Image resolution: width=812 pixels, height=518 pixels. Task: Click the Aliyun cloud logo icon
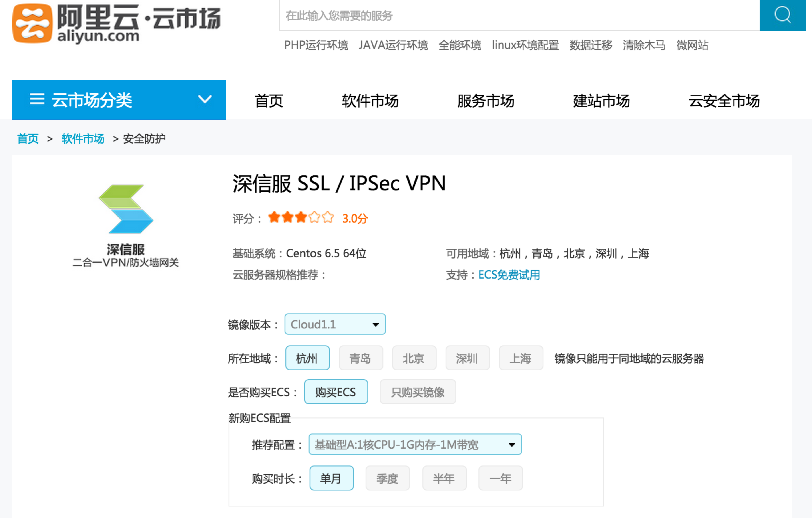coord(32,23)
